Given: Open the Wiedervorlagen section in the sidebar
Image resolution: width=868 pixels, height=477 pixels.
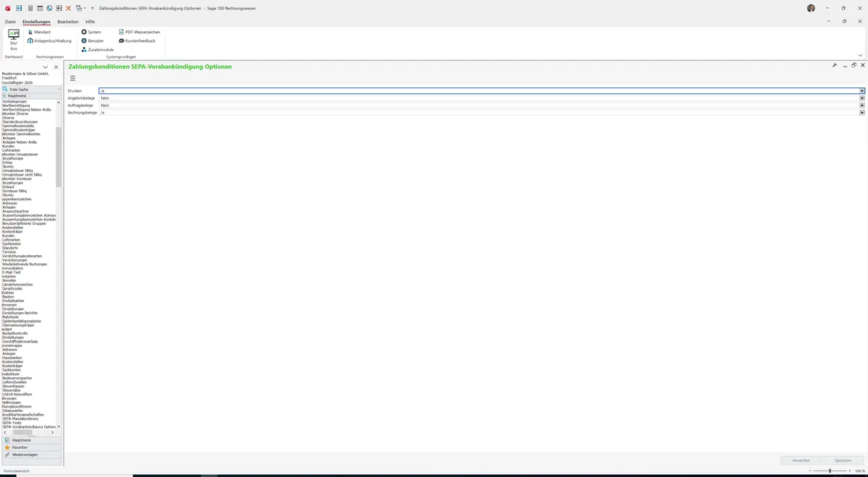Looking at the screenshot, I should [32, 455].
